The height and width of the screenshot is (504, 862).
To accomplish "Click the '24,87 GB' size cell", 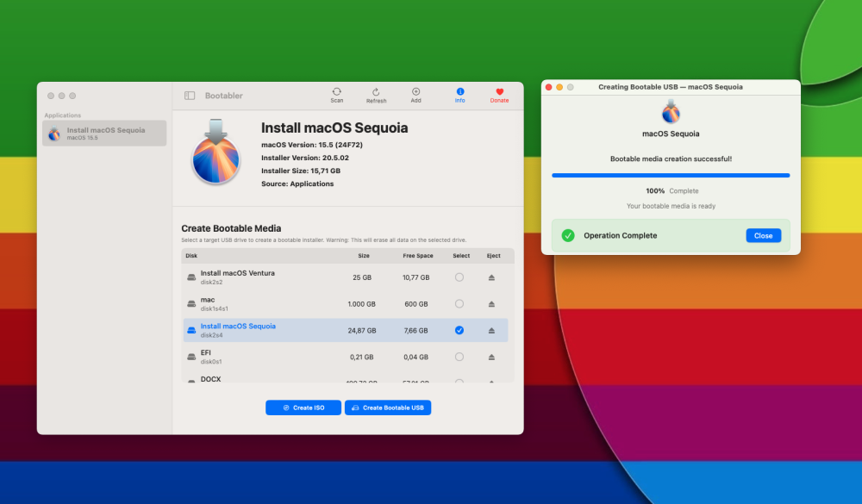I will [362, 330].
